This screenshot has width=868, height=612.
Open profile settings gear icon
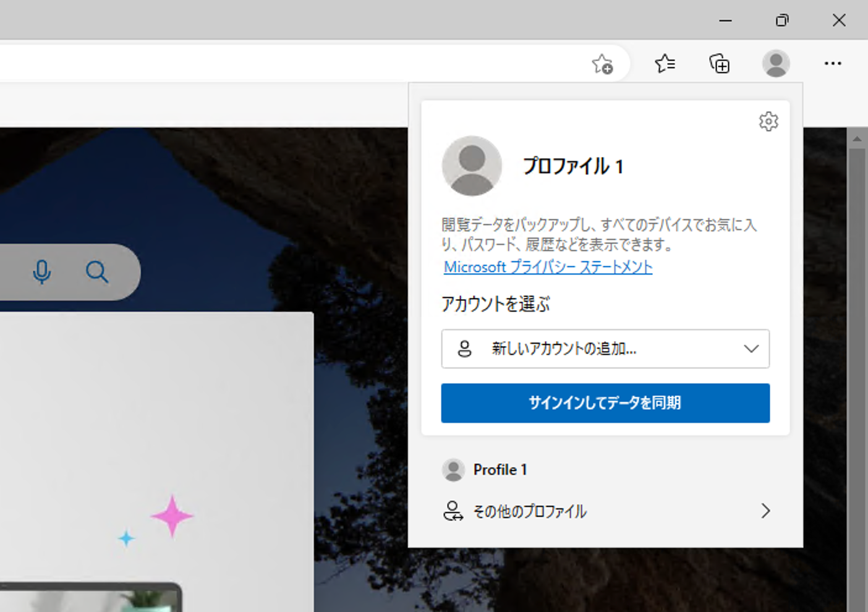point(768,122)
